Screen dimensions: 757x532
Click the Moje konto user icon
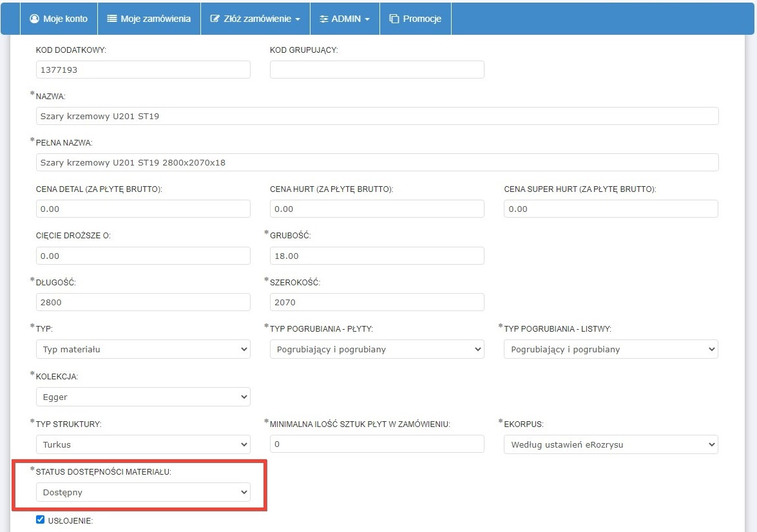point(35,19)
